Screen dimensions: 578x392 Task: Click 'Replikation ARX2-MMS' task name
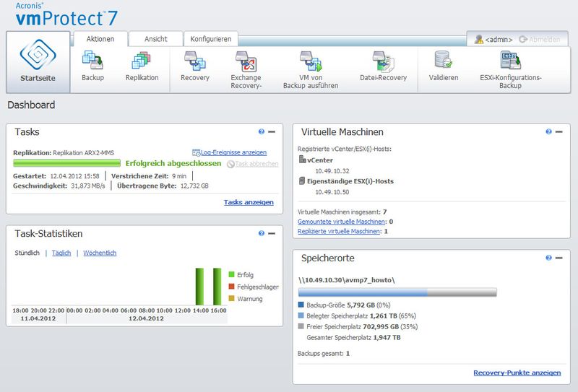83,152
